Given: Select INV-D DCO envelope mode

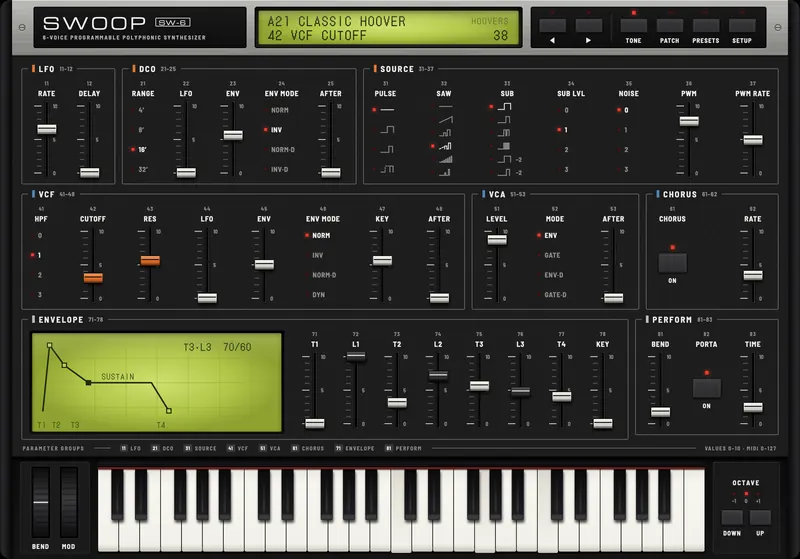Looking at the screenshot, I should pos(279,169).
